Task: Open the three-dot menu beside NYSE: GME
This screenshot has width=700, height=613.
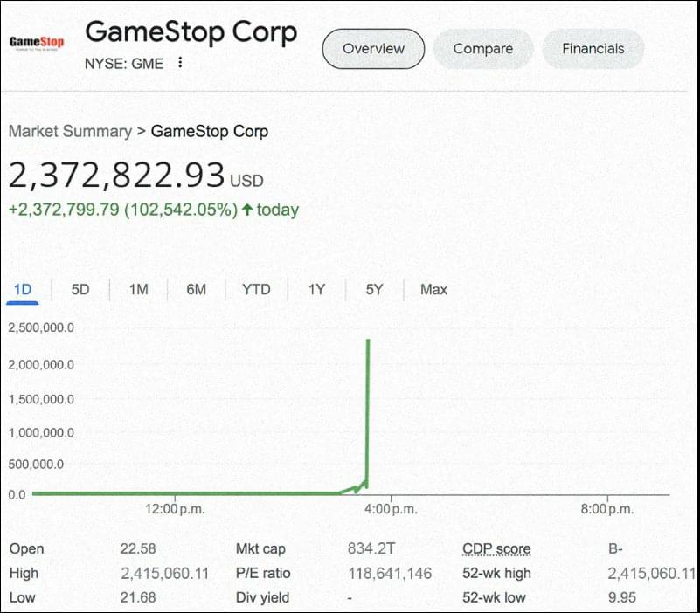Action: [x=180, y=63]
